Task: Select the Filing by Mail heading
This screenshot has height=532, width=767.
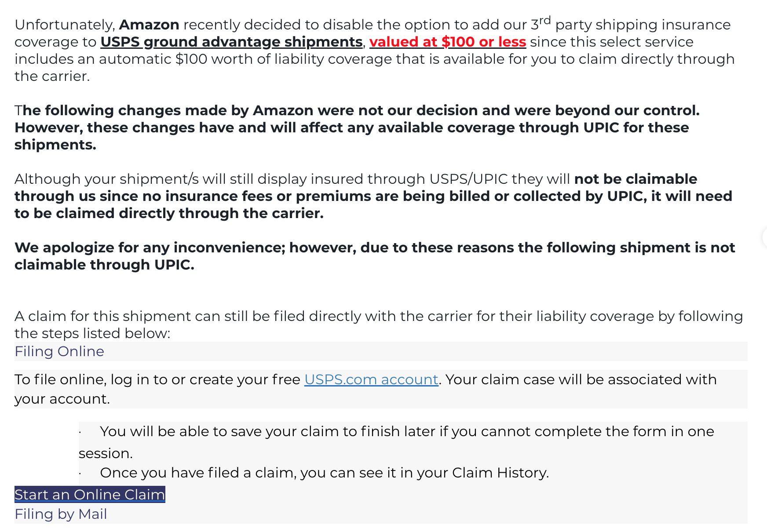Action: point(61,514)
